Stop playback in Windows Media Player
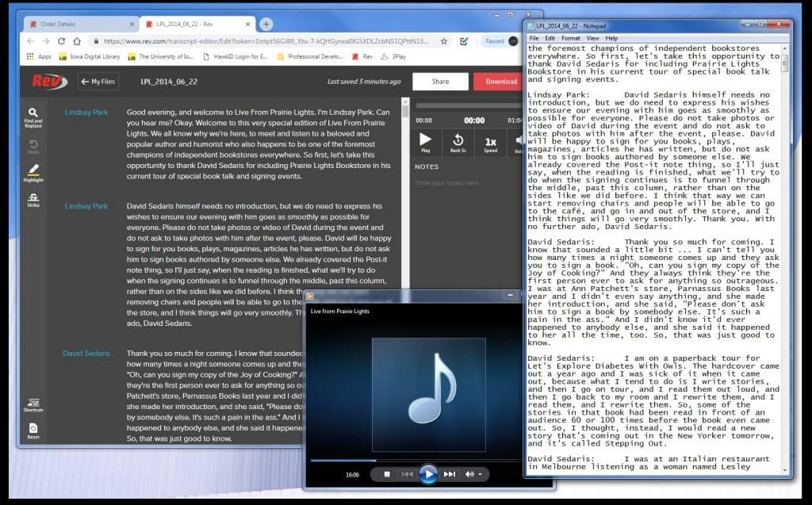The height and width of the screenshot is (505, 812). coord(387,474)
